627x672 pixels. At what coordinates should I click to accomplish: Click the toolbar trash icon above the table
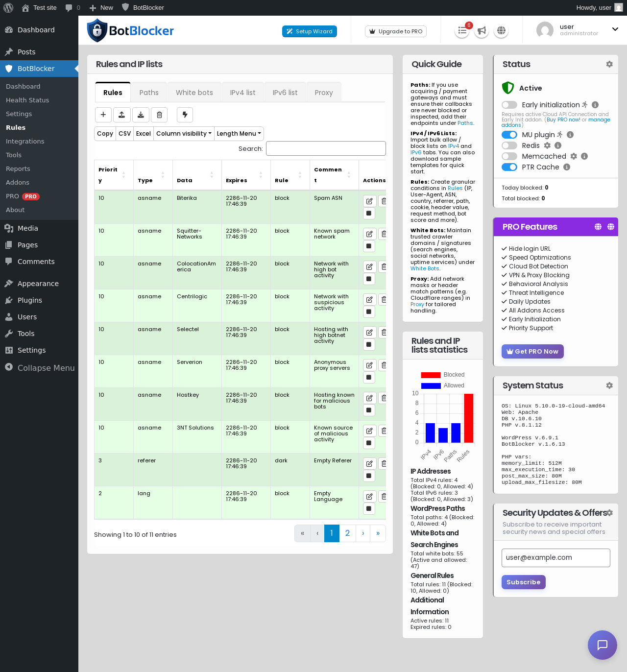click(x=159, y=115)
